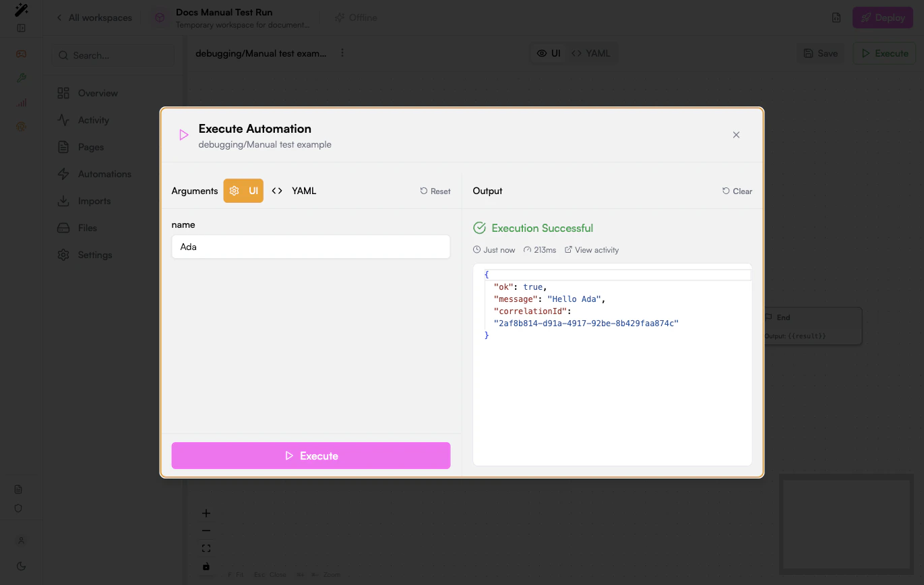Screen dimensions: 924x585
Task: Go back to All workspaces
Action: pyautogui.click(x=94, y=18)
